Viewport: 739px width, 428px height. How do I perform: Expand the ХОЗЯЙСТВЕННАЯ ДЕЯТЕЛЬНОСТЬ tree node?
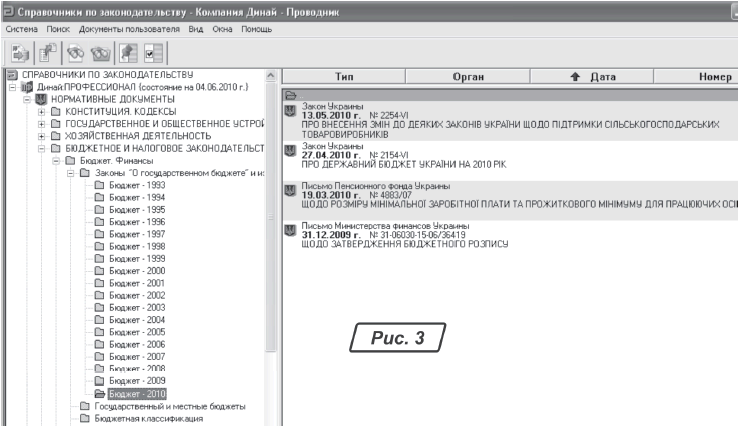[41, 135]
